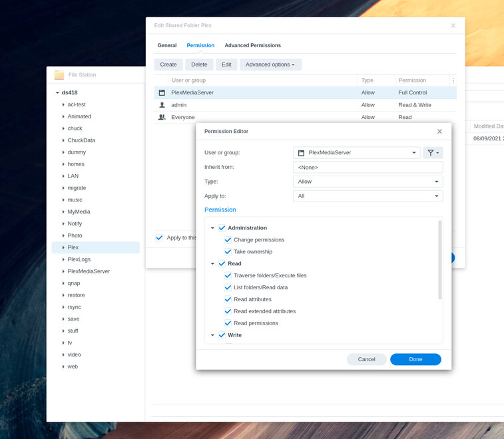504x439 pixels.
Task: Select the LAN folder
Action: tap(73, 176)
